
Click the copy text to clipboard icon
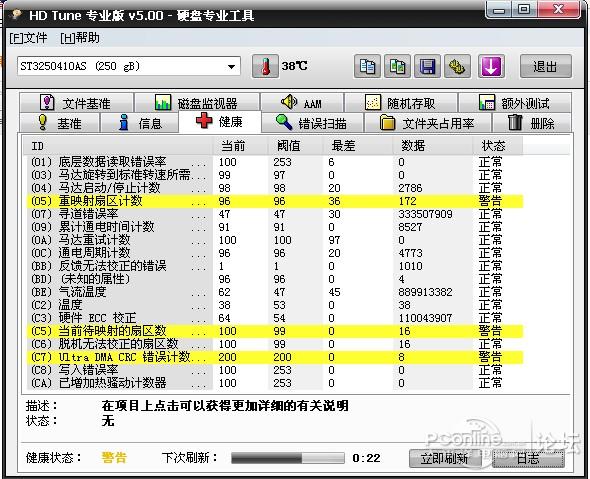point(367,66)
